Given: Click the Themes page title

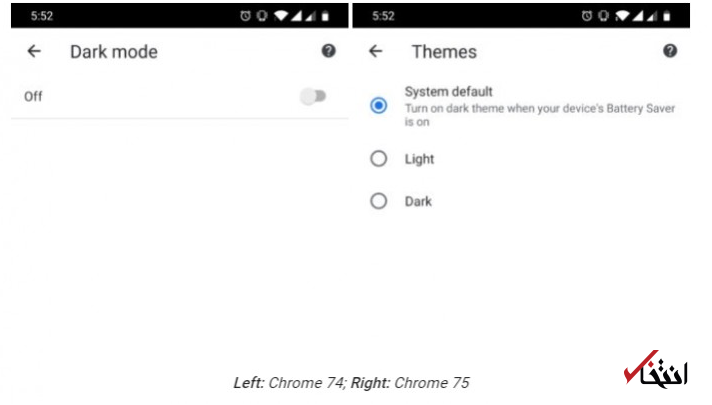Looking at the screenshot, I should [444, 52].
